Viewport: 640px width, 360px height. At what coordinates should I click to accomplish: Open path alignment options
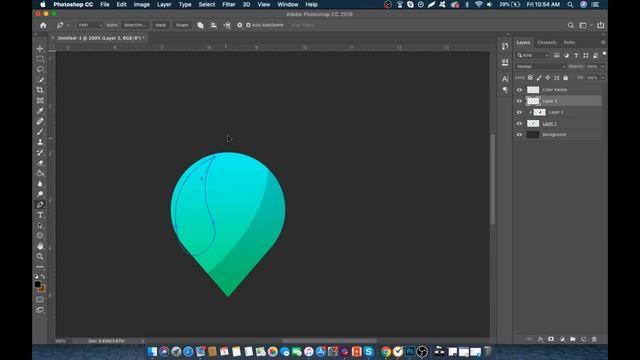(213, 25)
